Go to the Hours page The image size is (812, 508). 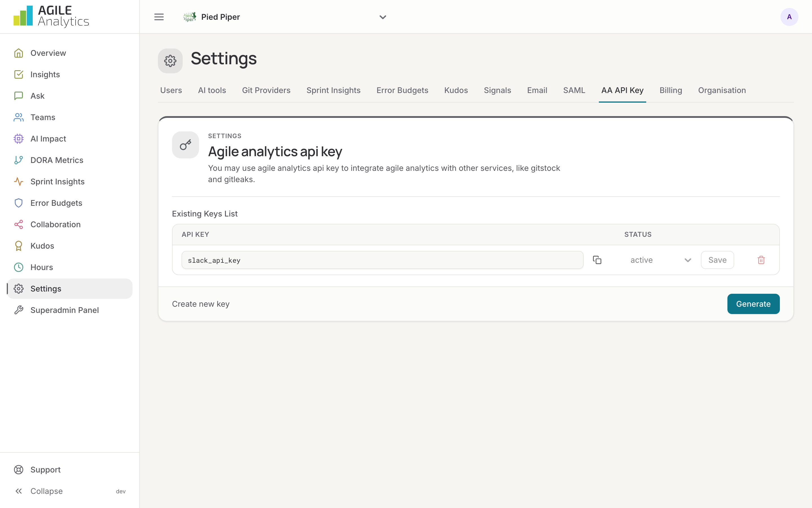point(70,267)
